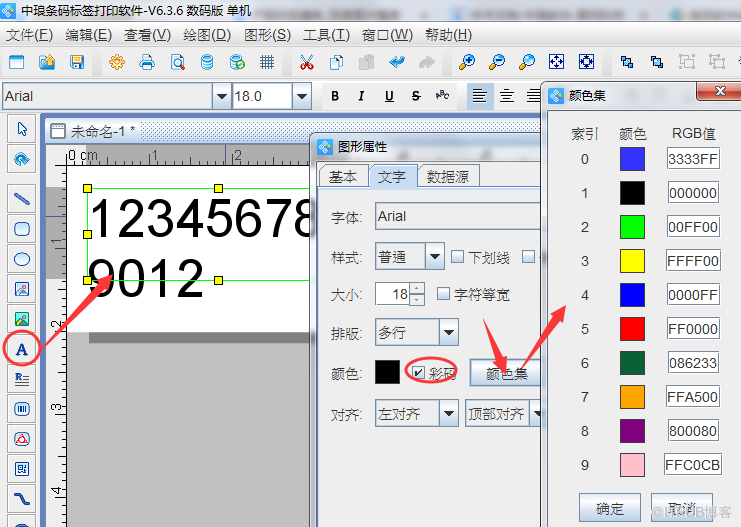
Task: Expand the 排版 multi-line layout dropdown
Action: 449,333
